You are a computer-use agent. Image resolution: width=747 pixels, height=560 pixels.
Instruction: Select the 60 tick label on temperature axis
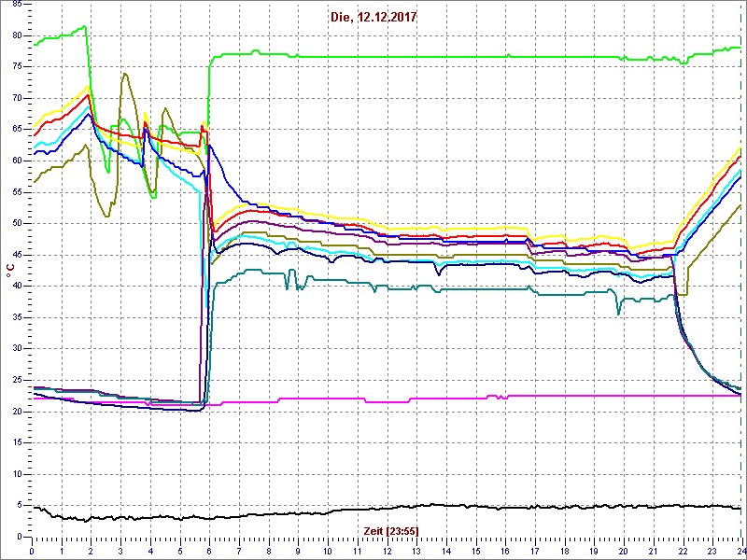point(16,161)
